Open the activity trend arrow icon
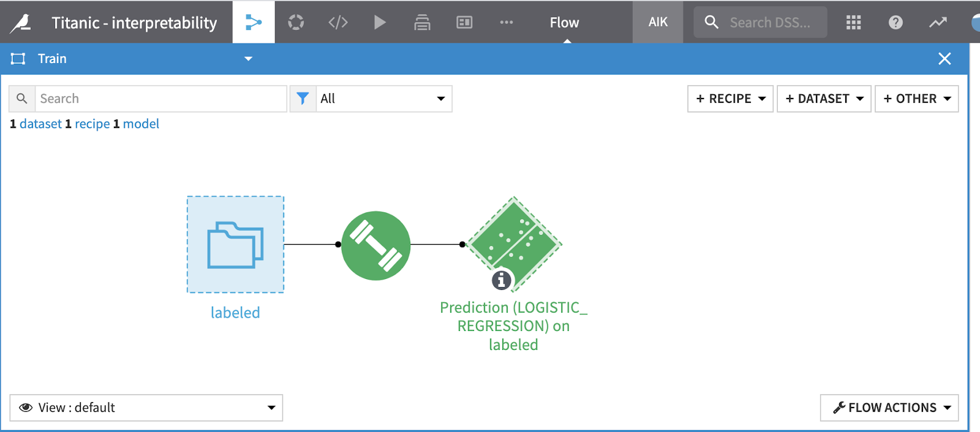The image size is (980, 432). pyautogui.click(x=938, y=23)
